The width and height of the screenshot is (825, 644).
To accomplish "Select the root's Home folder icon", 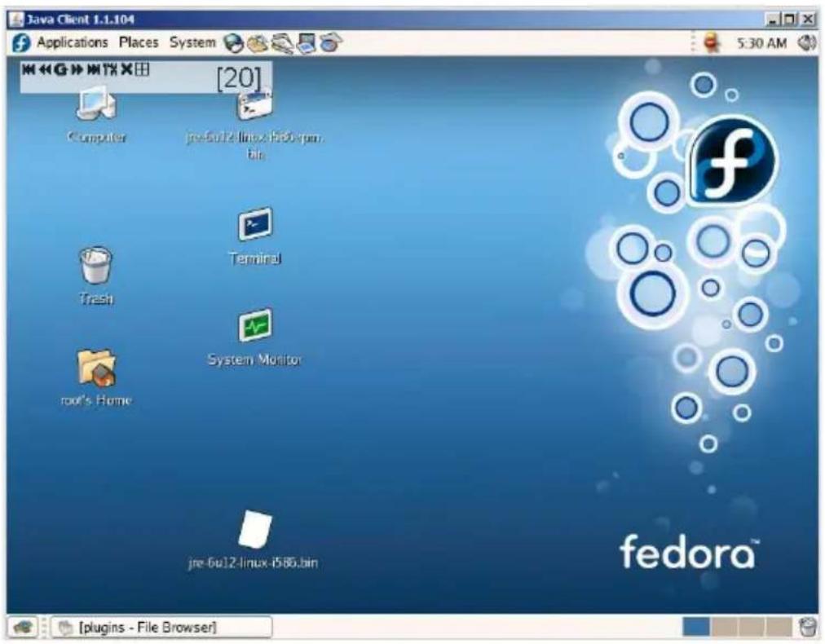I will [95, 377].
